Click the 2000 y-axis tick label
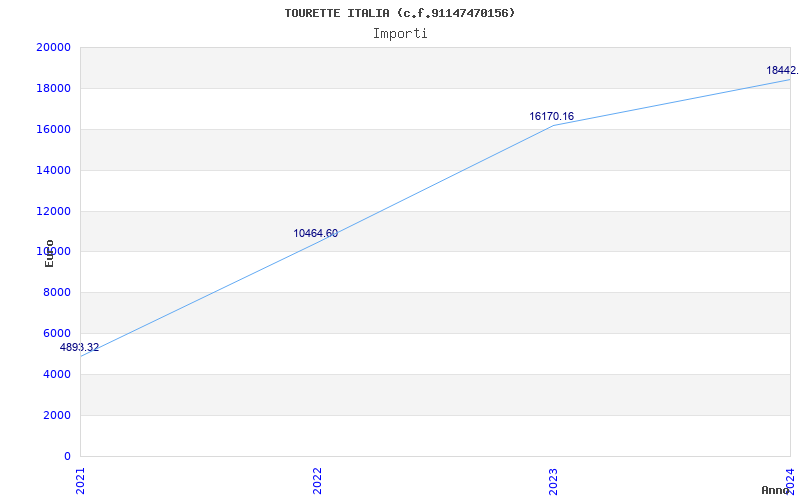The height and width of the screenshot is (500, 800). [x=55, y=416]
